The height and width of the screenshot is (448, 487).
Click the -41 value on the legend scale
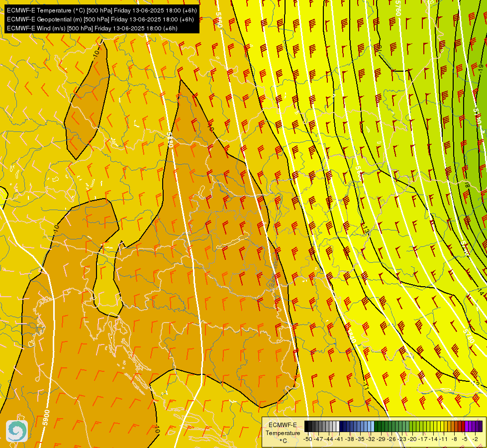coord(339,439)
